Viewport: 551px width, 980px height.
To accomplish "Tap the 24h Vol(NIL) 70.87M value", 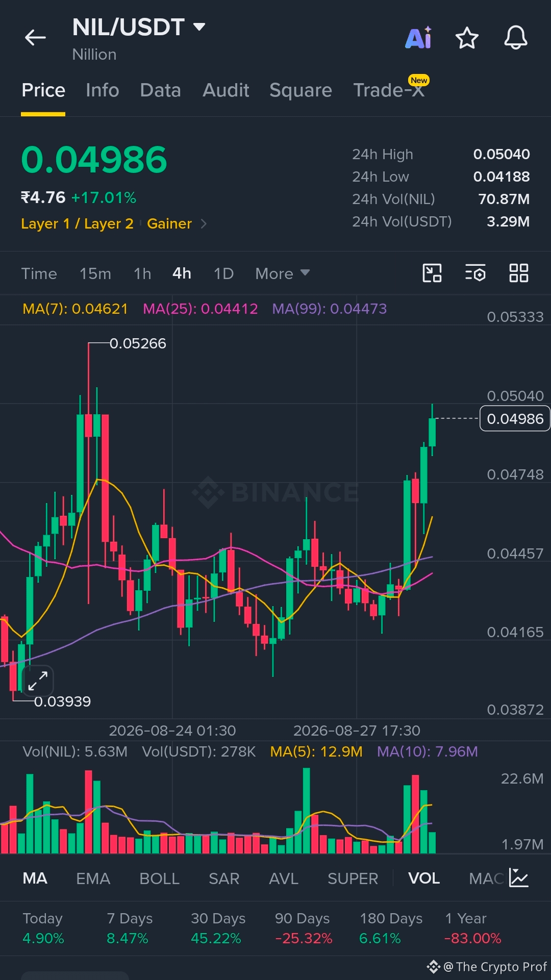I will click(x=504, y=199).
